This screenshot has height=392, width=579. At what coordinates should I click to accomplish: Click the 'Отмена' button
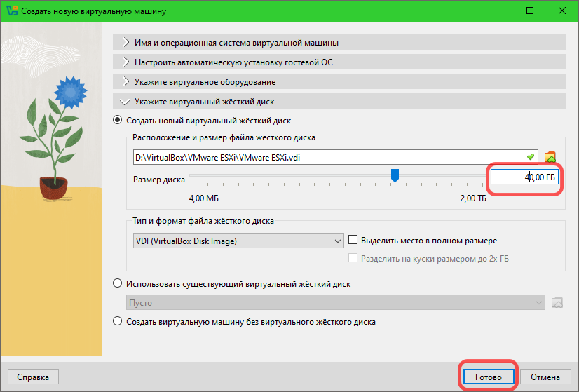tap(545, 377)
